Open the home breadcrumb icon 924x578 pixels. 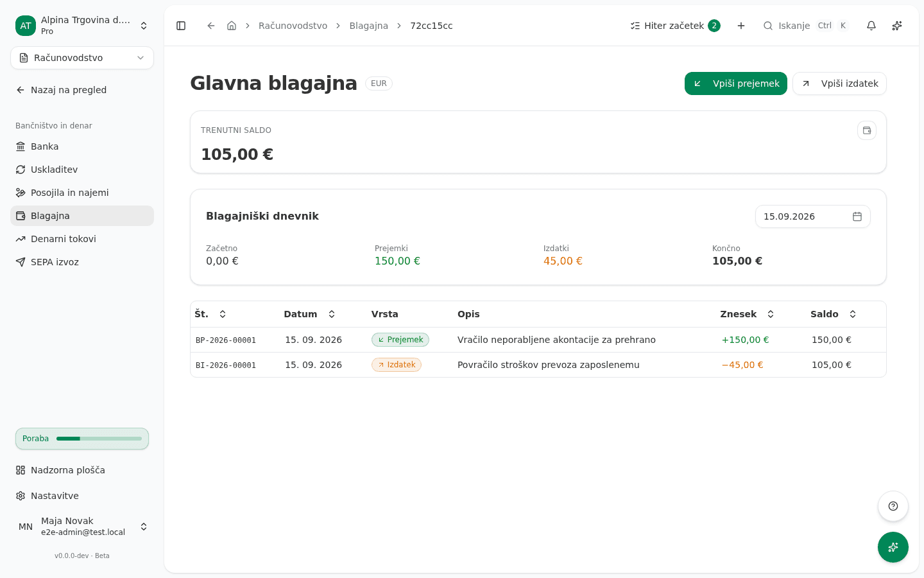(x=232, y=26)
